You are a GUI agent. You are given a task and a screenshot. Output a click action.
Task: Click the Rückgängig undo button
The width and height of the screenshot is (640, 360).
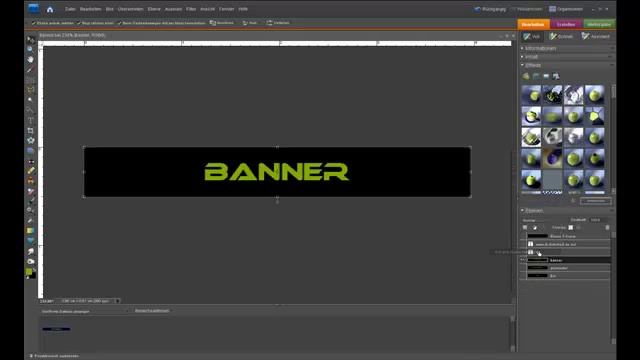[490, 9]
